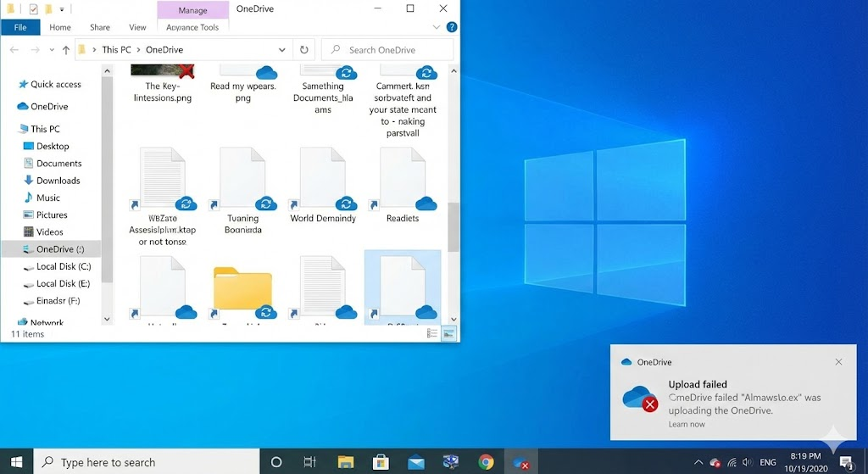Show hidden system tray icons

698,462
